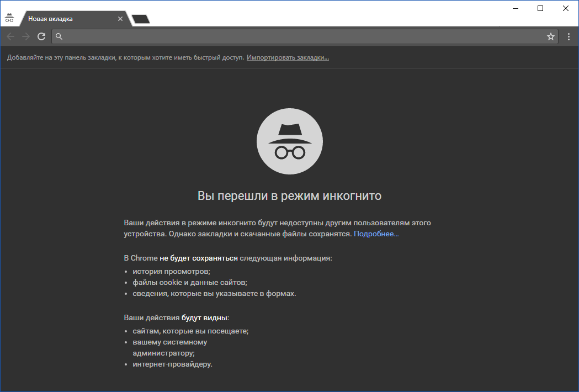Open the Импортировать закладки link
The image size is (579, 392).
288,57
